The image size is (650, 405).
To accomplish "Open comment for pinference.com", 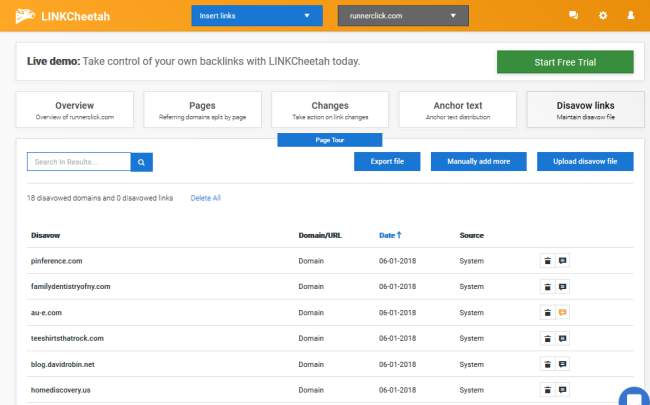I will 563,261.
